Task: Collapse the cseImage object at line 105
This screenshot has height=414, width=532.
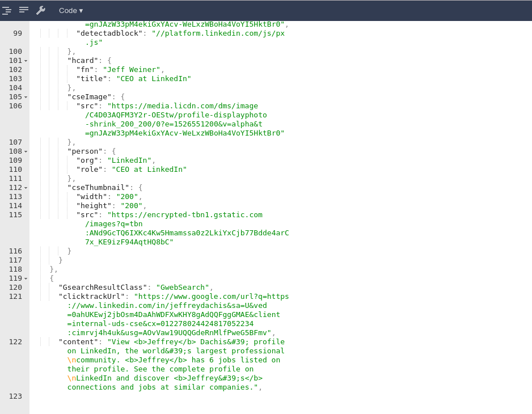Action: tap(26, 97)
